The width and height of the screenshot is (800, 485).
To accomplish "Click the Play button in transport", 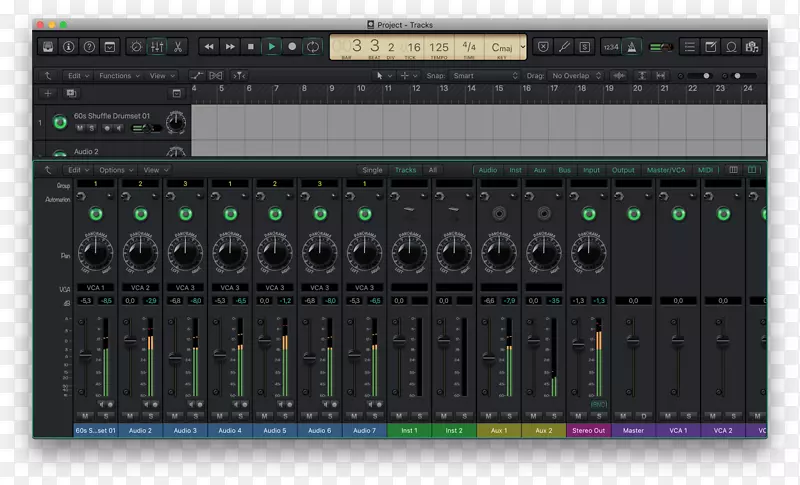I will pos(271,46).
